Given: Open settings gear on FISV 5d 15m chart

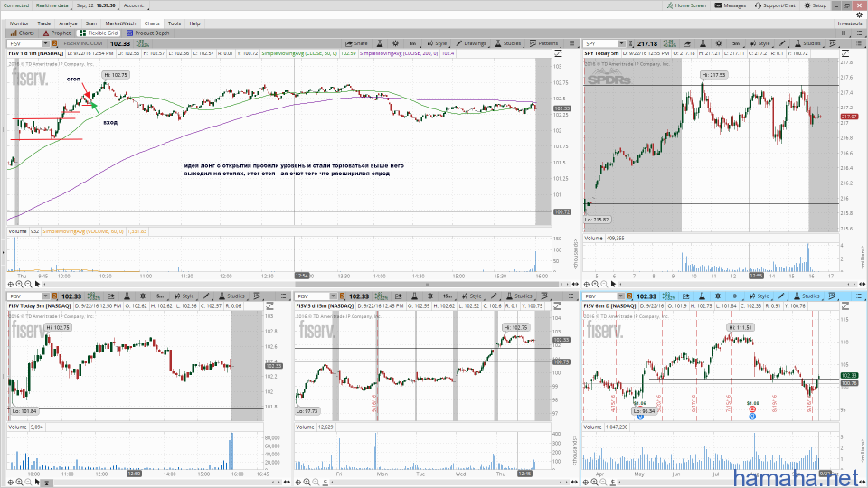Looking at the screenshot, I should click(430, 296).
